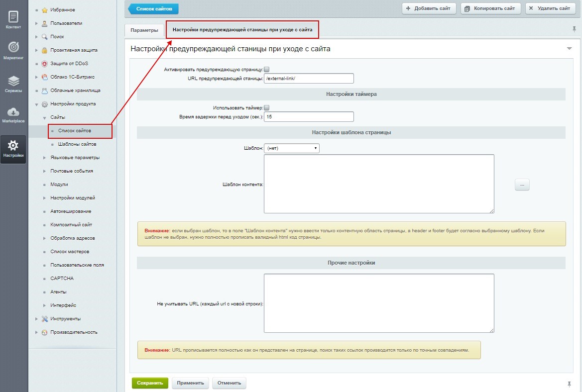Expand the Поиск tree node
This screenshot has height=392, width=582.
coord(36,37)
